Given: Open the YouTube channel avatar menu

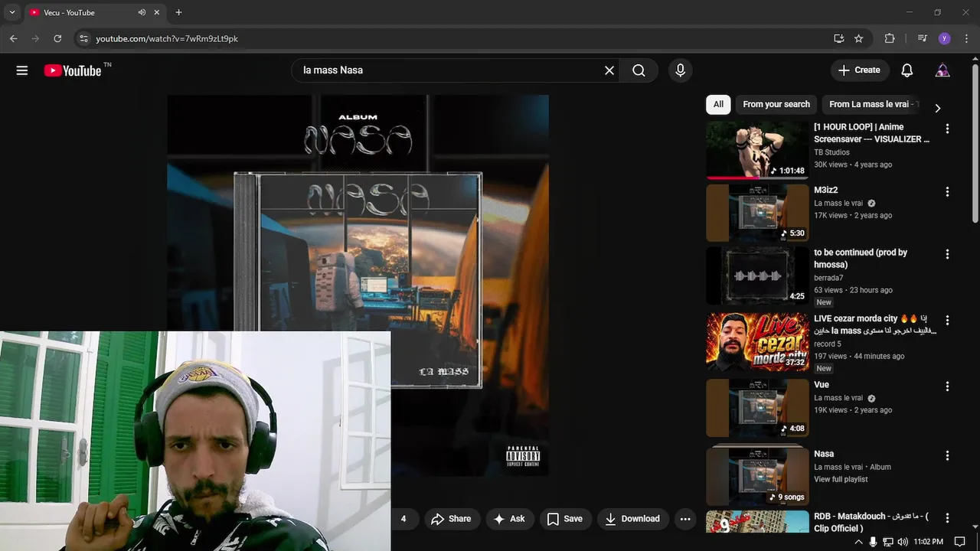Looking at the screenshot, I should [942, 70].
